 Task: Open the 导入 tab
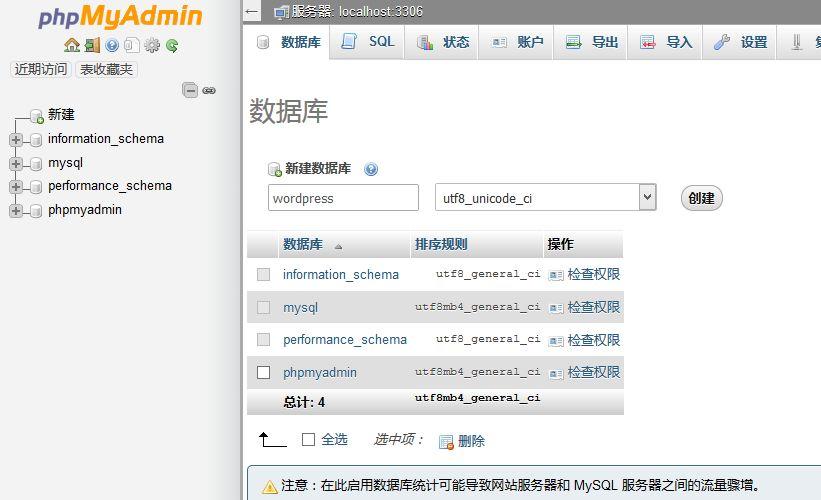tap(665, 42)
